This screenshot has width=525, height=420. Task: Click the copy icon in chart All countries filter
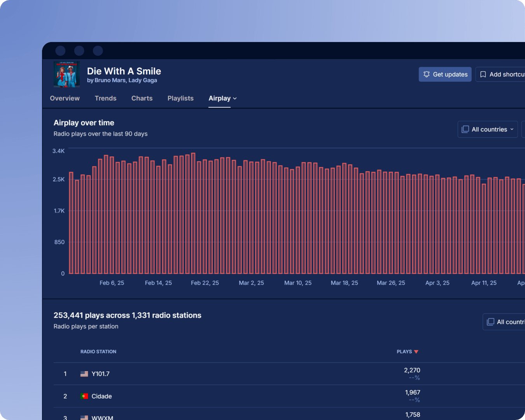(x=465, y=129)
